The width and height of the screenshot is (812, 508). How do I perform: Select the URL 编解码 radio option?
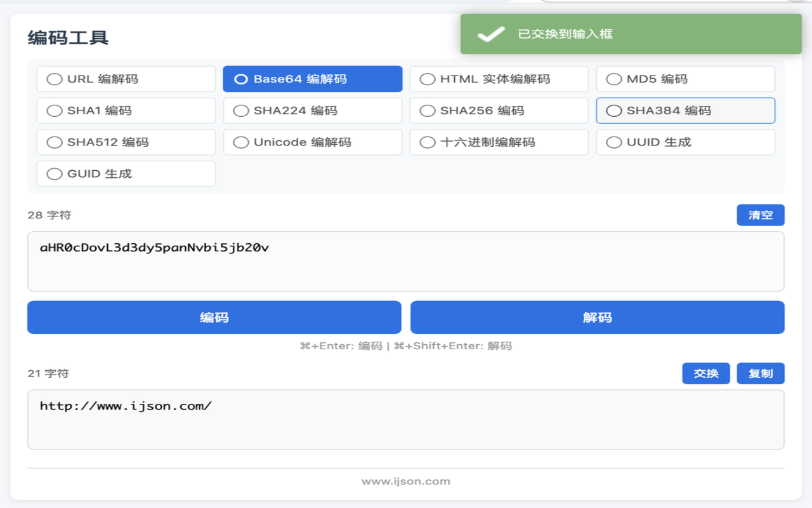point(126,79)
